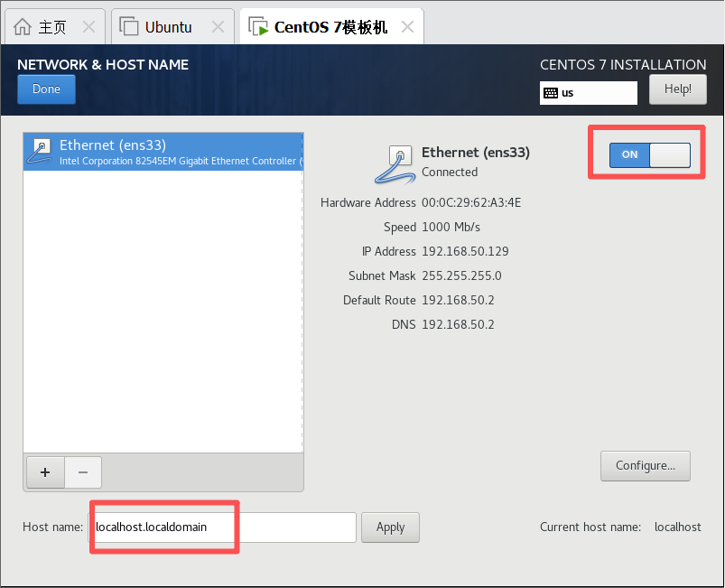Click the home icon on the 主页 tab
The width and height of the screenshot is (725, 588).
point(23,27)
